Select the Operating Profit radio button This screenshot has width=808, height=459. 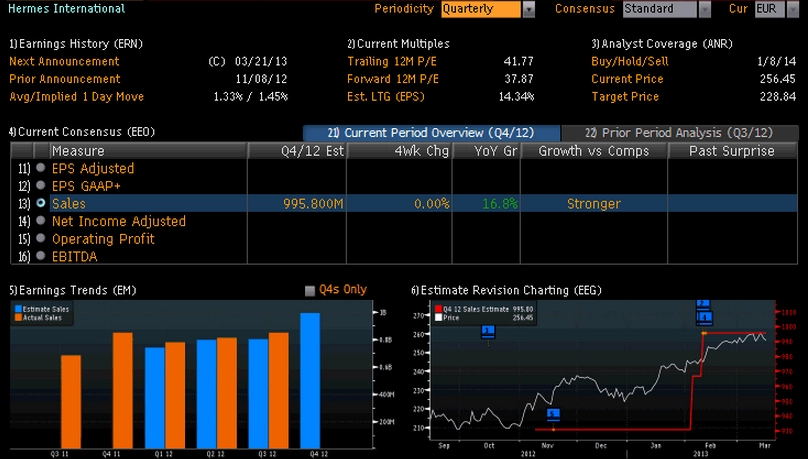(41, 238)
